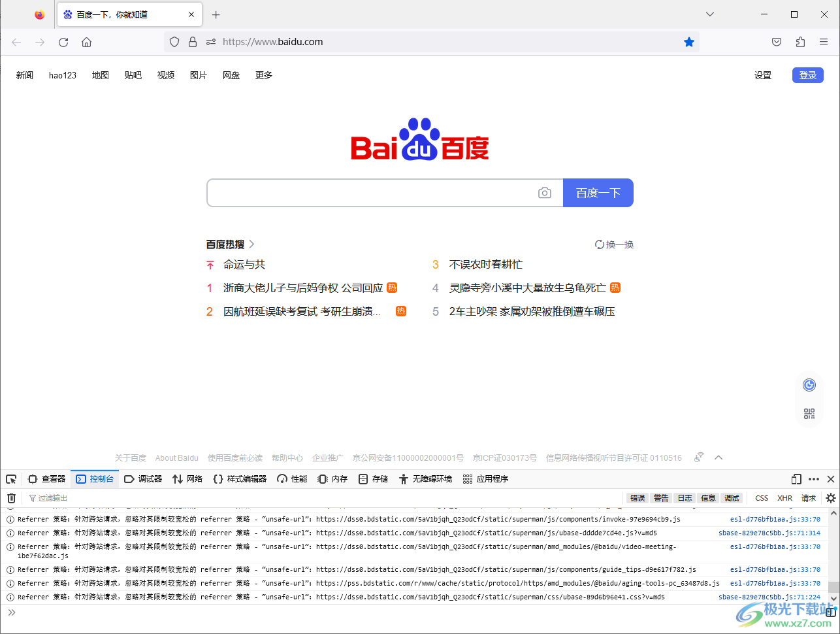This screenshot has height=634, width=840.
Task: Toggle the 错误 errors filter
Action: pos(638,498)
